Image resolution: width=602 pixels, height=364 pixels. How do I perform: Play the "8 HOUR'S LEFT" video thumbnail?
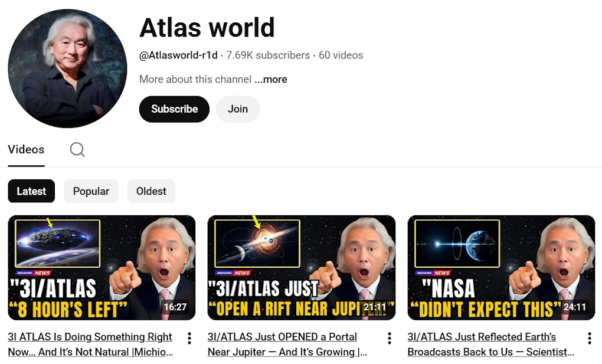click(x=102, y=267)
